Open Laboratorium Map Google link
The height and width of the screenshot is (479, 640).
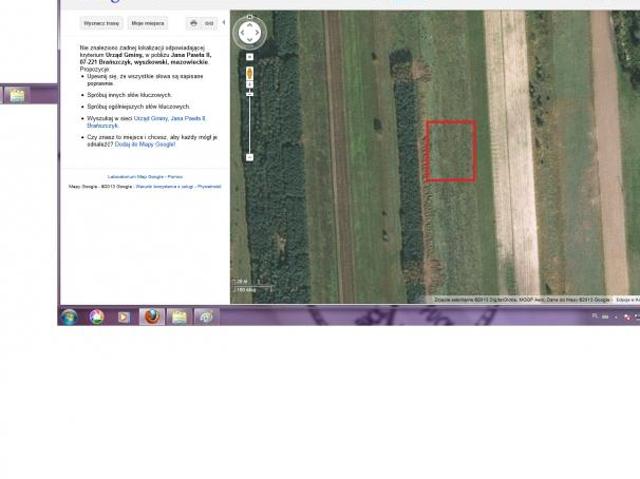[x=136, y=177]
